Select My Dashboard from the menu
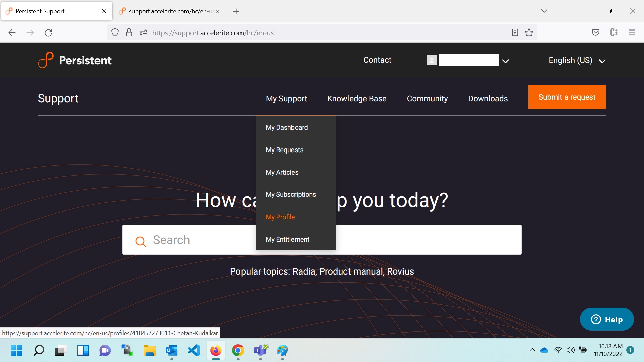The width and height of the screenshot is (644, 362). pos(286,127)
